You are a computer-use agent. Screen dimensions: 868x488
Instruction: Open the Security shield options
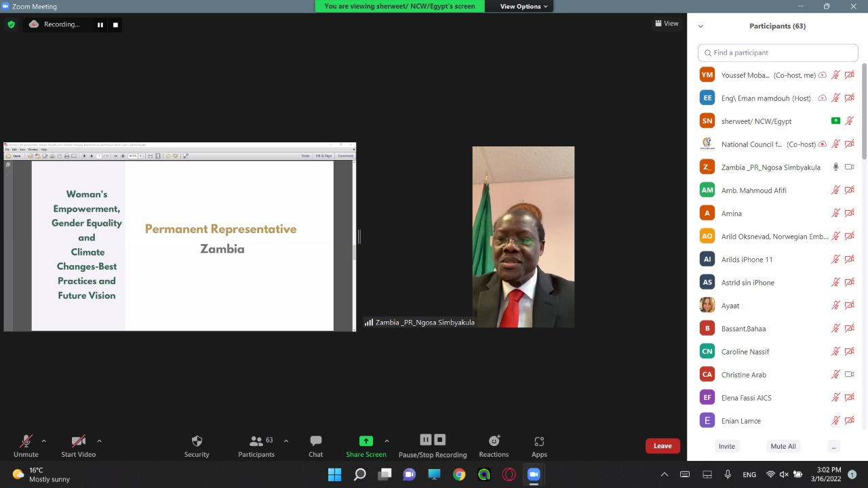[x=197, y=445]
